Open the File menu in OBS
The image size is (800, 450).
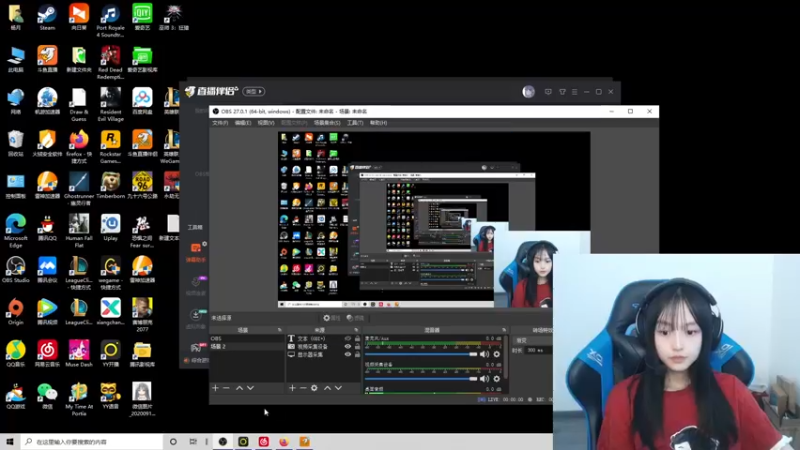click(x=220, y=123)
